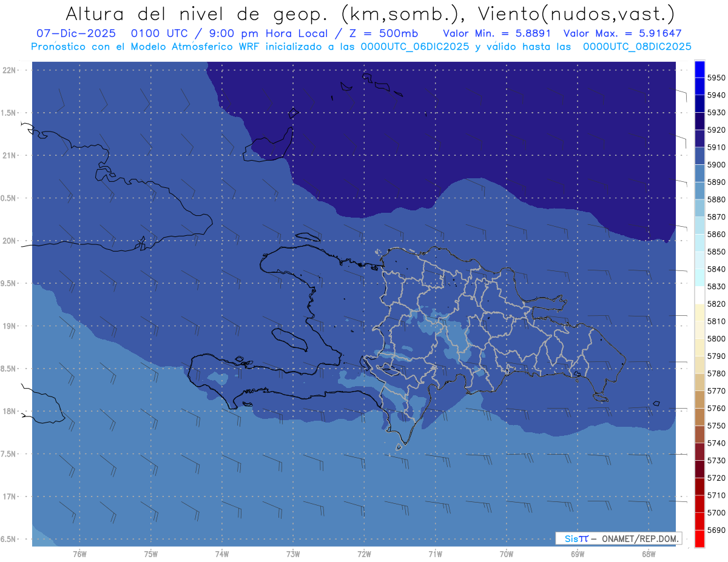Viewport: 728px width, 562px height.
Task: Click the chart title starting 'Altura del nivel'
Action: [369, 13]
